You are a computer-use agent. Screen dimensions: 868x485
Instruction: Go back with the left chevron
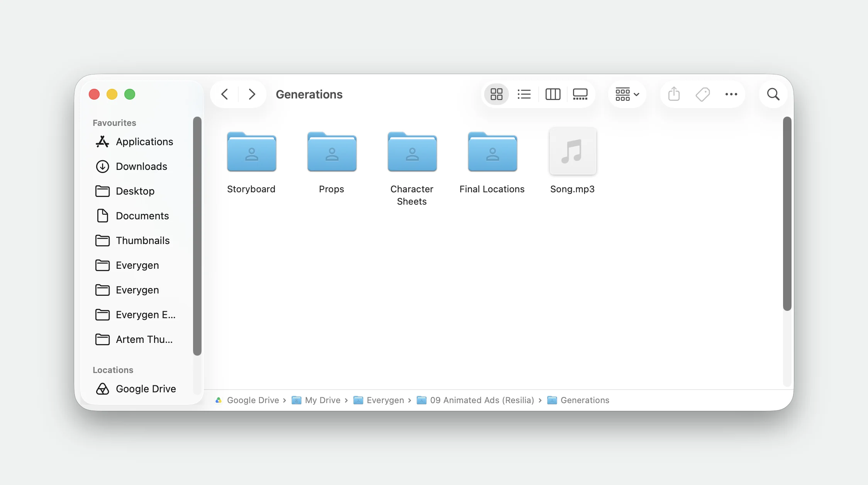(224, 94)
